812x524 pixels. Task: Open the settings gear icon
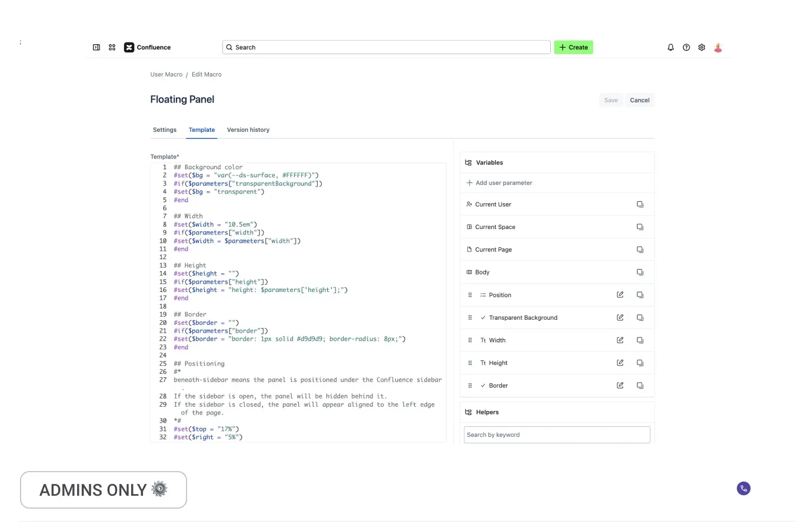click(701, 48)
